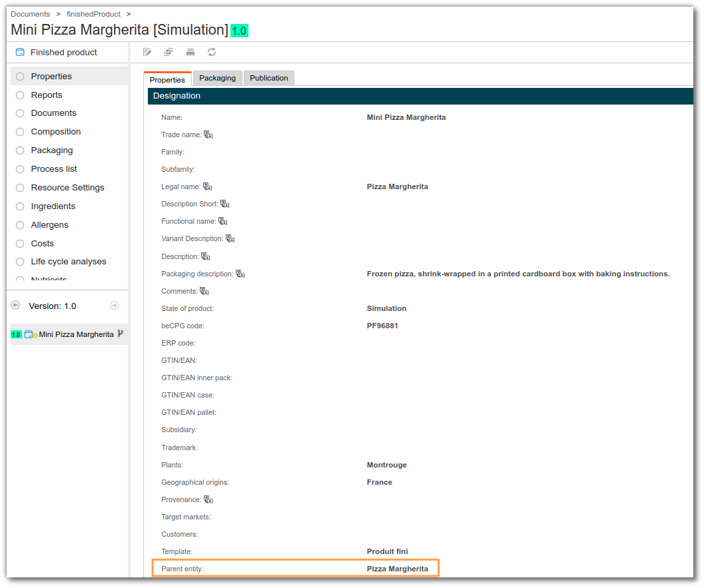This screenshot has width=704, height=588.
Task: Click the translation icon beside Legal name
Action: (207, 186)
